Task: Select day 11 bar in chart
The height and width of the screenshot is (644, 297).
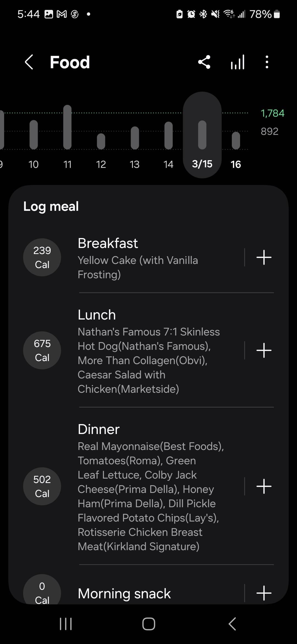Action: [x=67, y=132]
